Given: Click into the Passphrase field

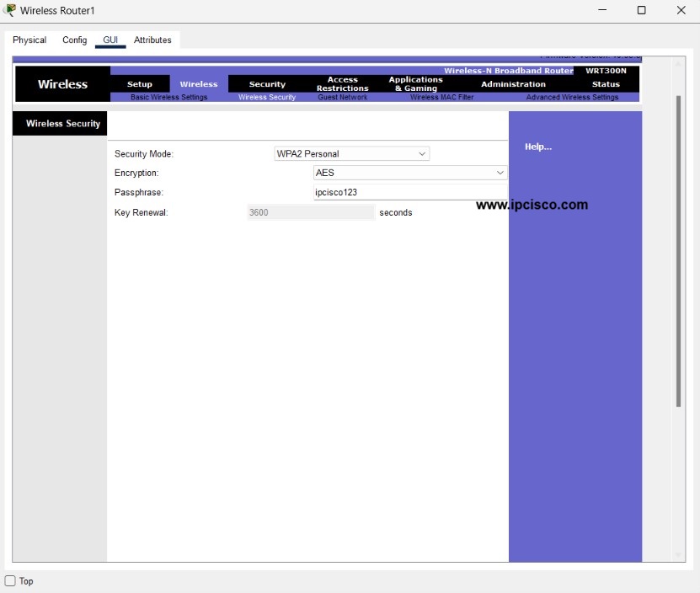Looking at the screenshot, I should point(410,192).
